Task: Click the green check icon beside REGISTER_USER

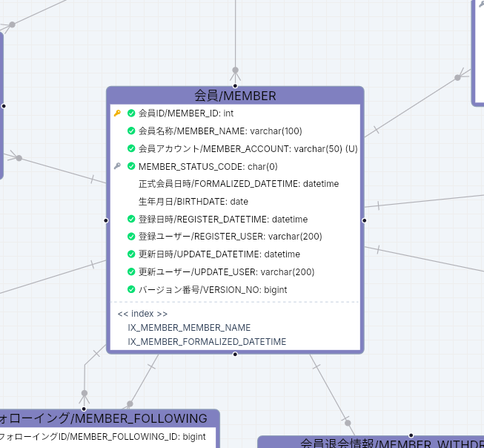Action: (x=131, y=237)
